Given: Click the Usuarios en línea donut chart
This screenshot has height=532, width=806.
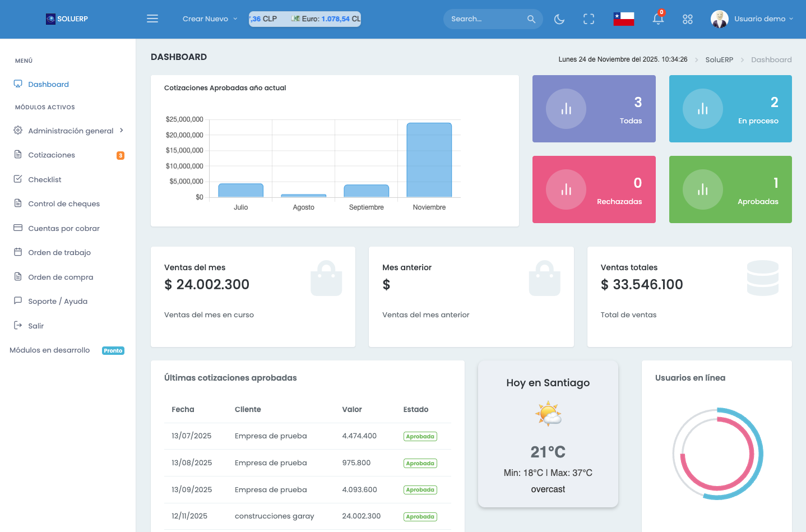Looking at the screenshot, I should click(717, 454).
